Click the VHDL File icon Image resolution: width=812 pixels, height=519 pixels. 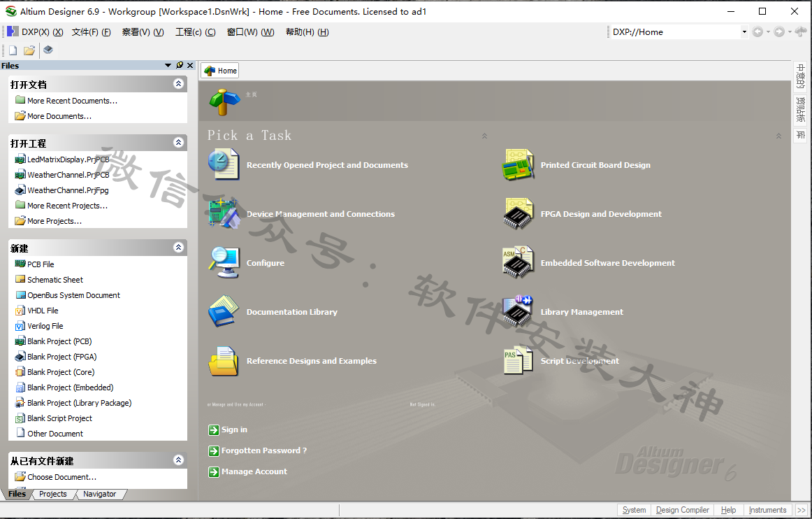coord(20,311)
